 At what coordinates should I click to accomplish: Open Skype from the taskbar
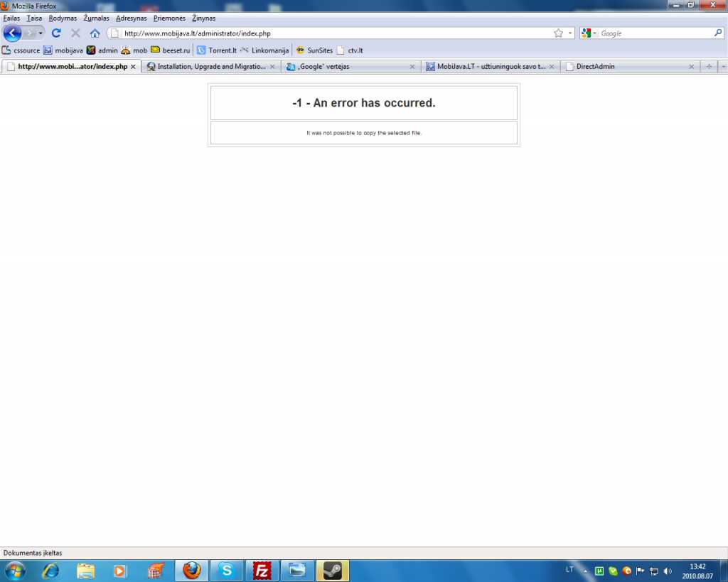[227, 570]
